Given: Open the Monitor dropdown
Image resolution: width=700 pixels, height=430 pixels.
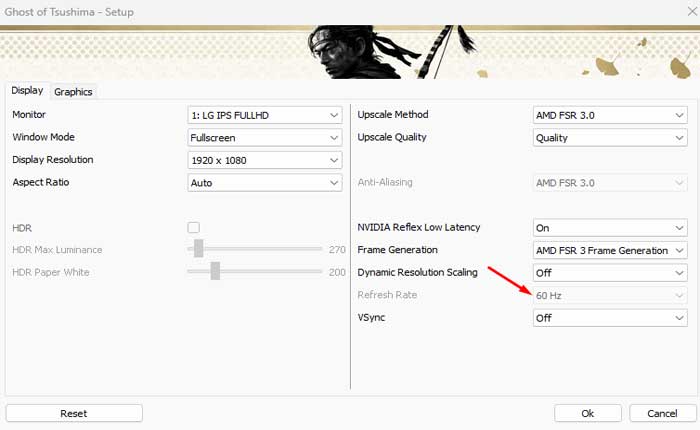Looking at the screenshot, I should pos(265,115).
